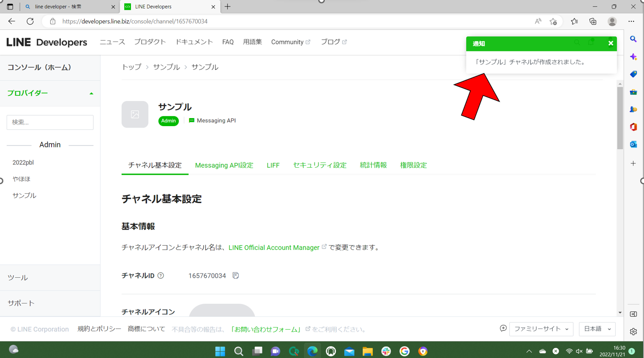644x358 pixels.
Task: Switch to the Messaging API設定 tab
Action: [x=224, y=165]
